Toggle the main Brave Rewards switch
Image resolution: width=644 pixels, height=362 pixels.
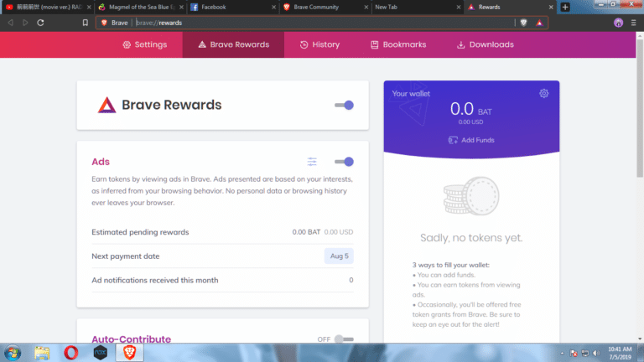[344, 105]
